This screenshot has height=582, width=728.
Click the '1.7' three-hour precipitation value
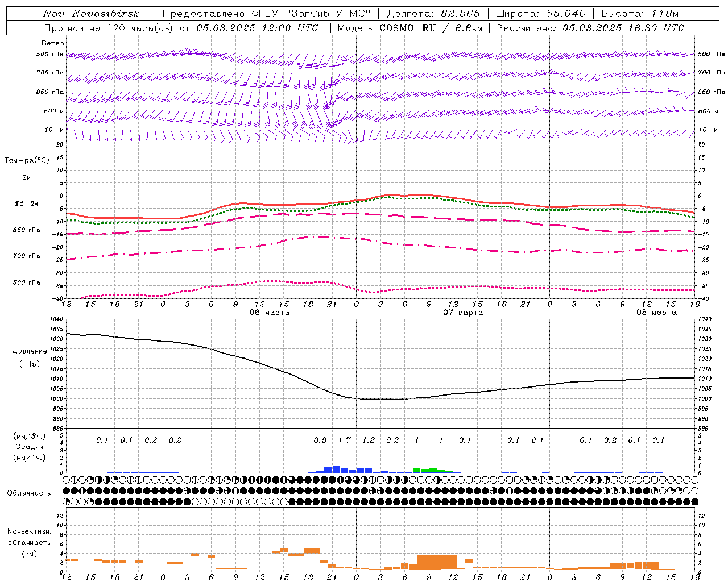point(344,440)
